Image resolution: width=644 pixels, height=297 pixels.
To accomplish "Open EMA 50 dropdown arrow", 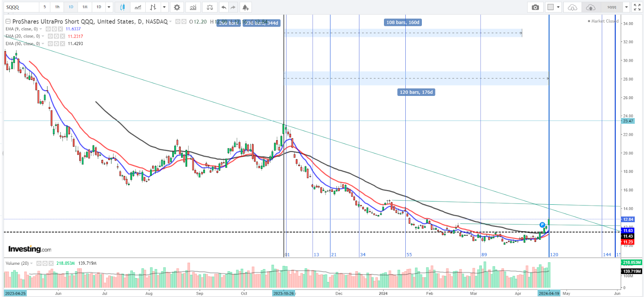I will coord(43,44).
